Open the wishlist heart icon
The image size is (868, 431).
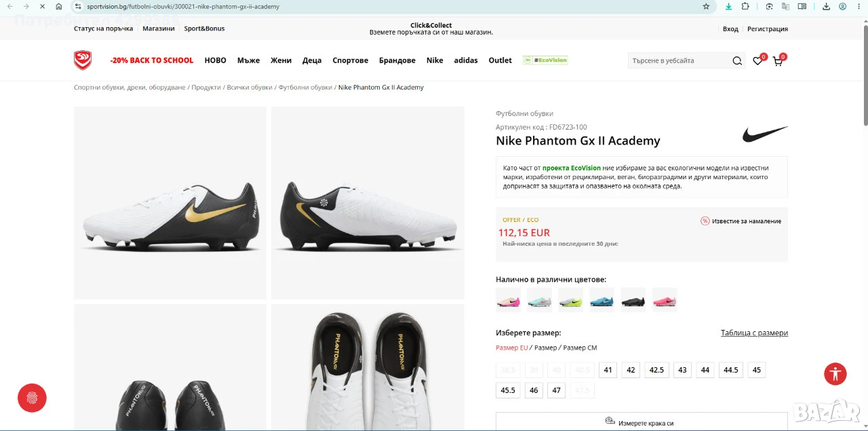click(x=757, y=61)
